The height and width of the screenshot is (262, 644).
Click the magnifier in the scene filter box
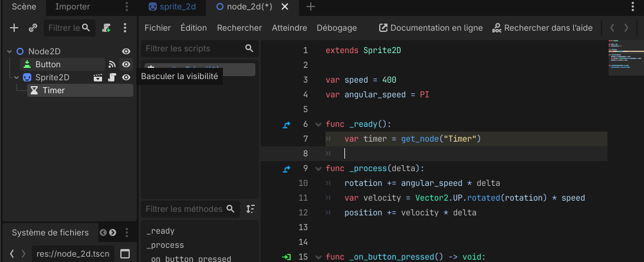tap(86, 28)
